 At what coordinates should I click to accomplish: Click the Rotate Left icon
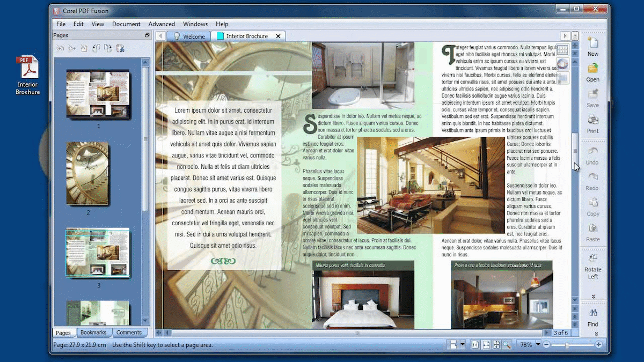592,258
